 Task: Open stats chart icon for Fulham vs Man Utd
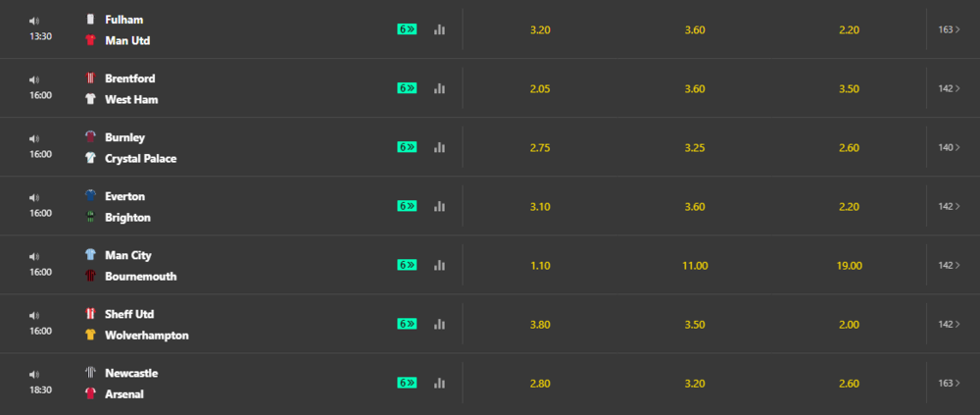(x=439, y=29)
